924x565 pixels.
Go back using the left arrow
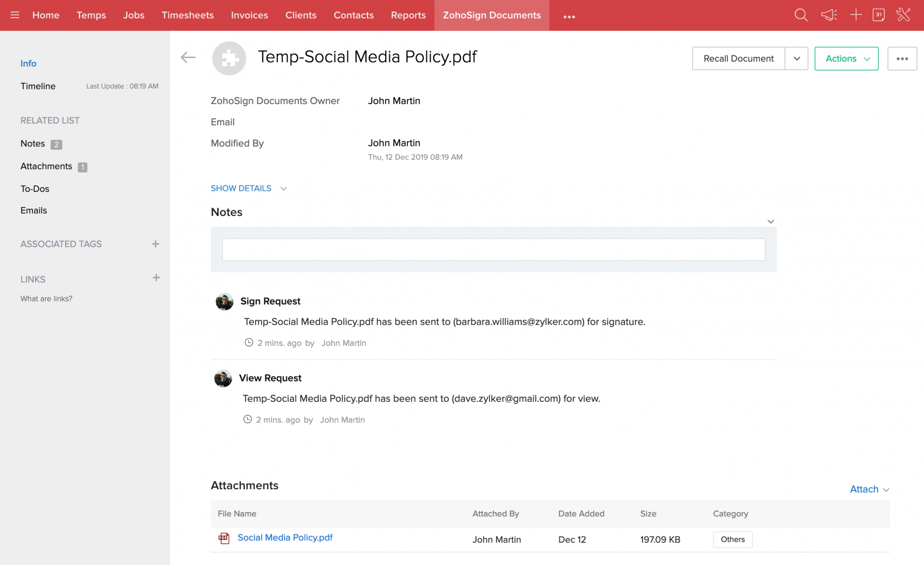point(188,57)
